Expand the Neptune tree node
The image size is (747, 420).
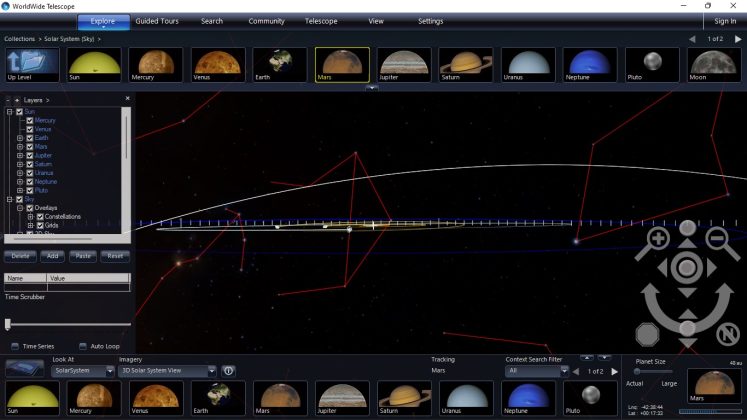(20, 182)
